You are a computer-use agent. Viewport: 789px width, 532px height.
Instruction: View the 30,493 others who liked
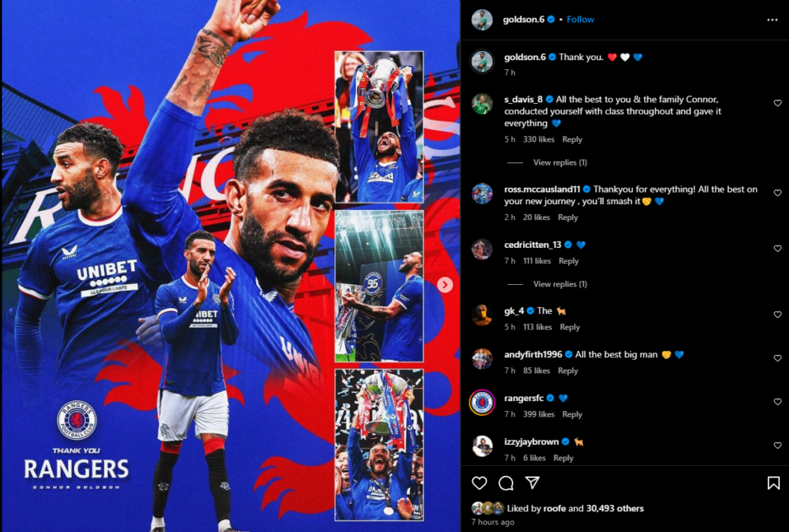click(615, 508)
